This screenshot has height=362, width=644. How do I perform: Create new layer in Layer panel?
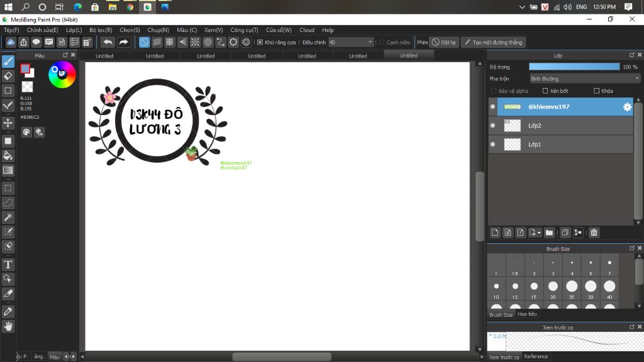[495, 233]
